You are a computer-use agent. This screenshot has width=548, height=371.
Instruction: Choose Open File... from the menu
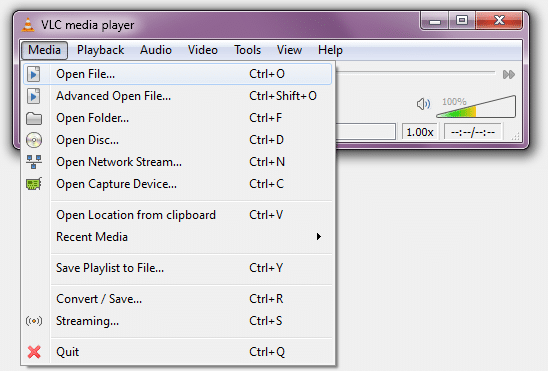(178, 74)
